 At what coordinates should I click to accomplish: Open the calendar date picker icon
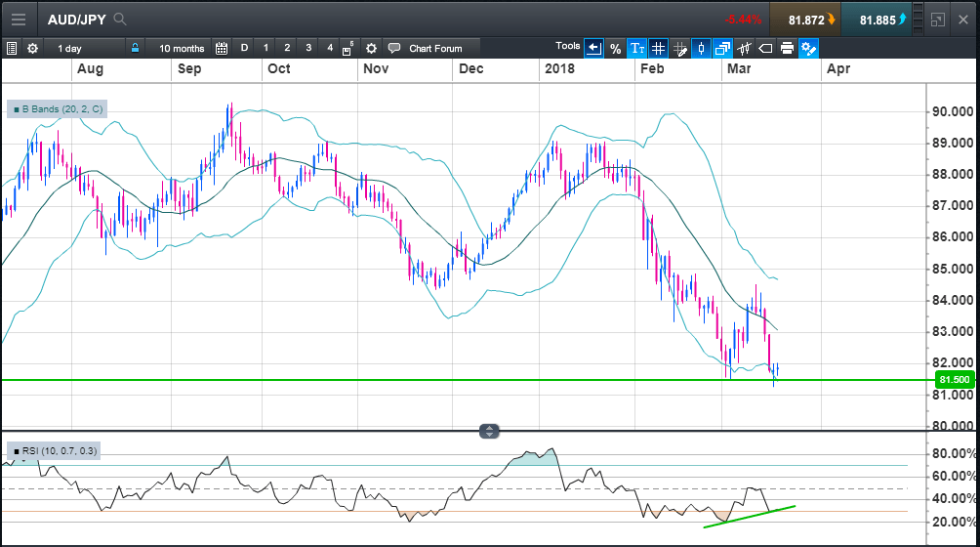tap(222, 48)
